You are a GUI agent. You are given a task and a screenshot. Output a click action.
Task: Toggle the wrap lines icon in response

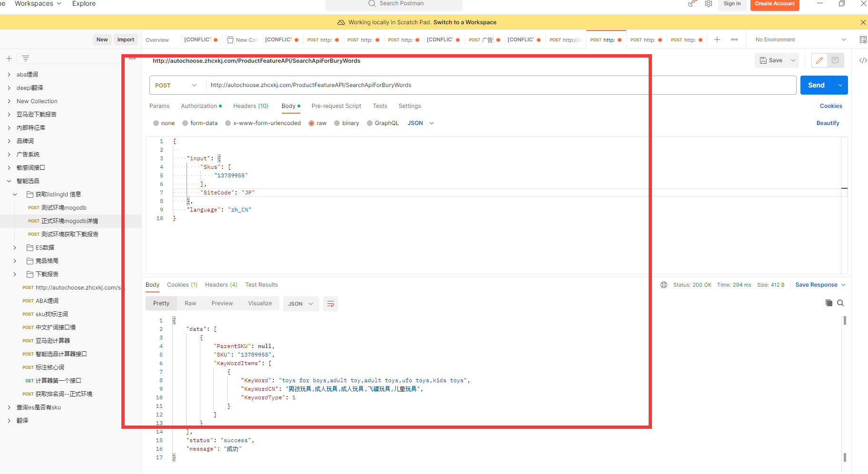pos(331,304)
